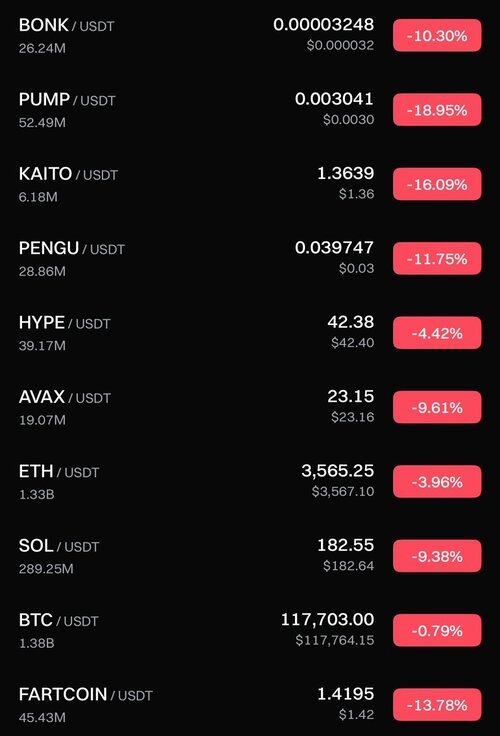Image resolution: width=500 pixels, height=736 pixels.
Task: Tap the -18.95% change badge
Action: [x=437, y=110]
